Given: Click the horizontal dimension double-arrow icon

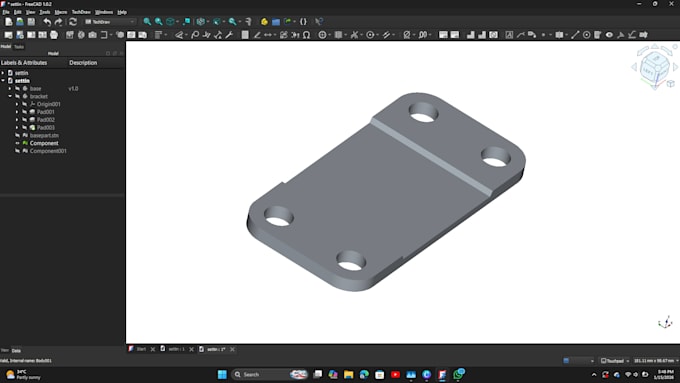Looking at the screenshot, I should [268, 35].
